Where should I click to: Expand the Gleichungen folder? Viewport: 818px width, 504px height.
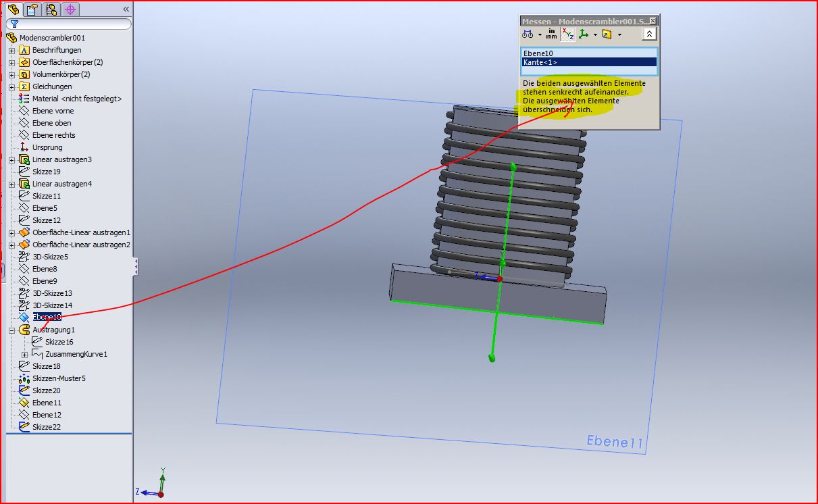[x=11, y=87]
